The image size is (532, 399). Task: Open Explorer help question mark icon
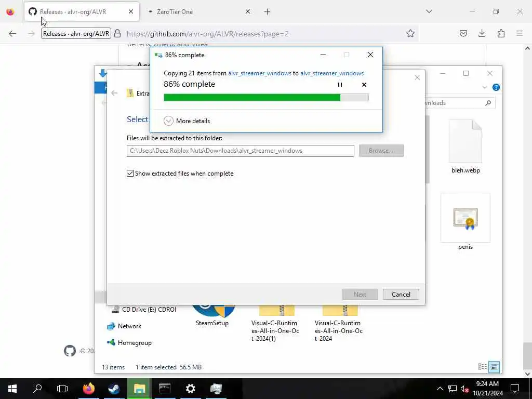click(x=496, y=87)
